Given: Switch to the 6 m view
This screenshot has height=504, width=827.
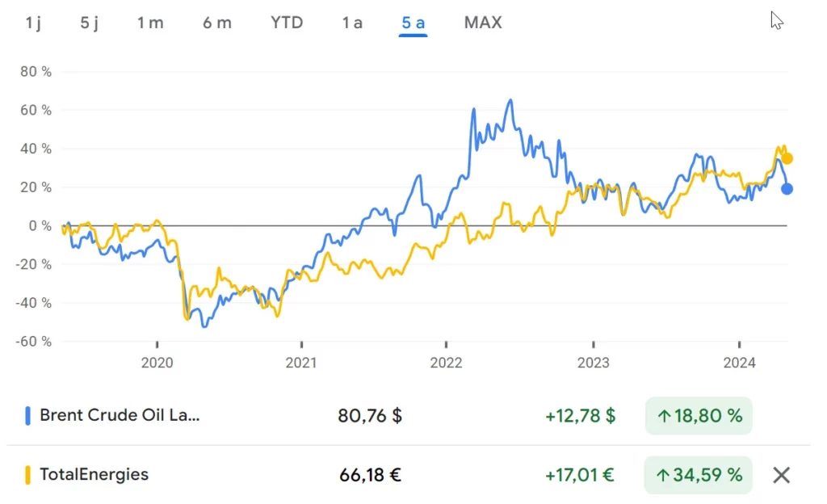Looking at the screenshot, I should tap(216, 23).
